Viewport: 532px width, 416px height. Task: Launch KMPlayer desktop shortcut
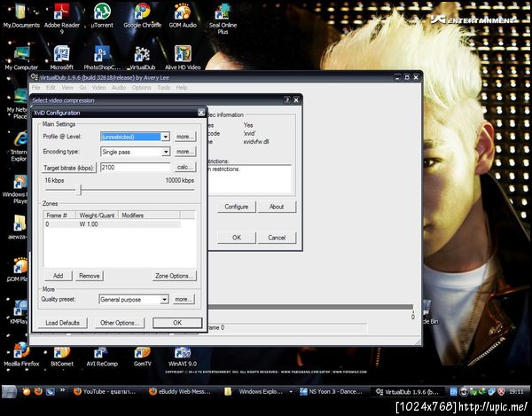click(19, 311)
